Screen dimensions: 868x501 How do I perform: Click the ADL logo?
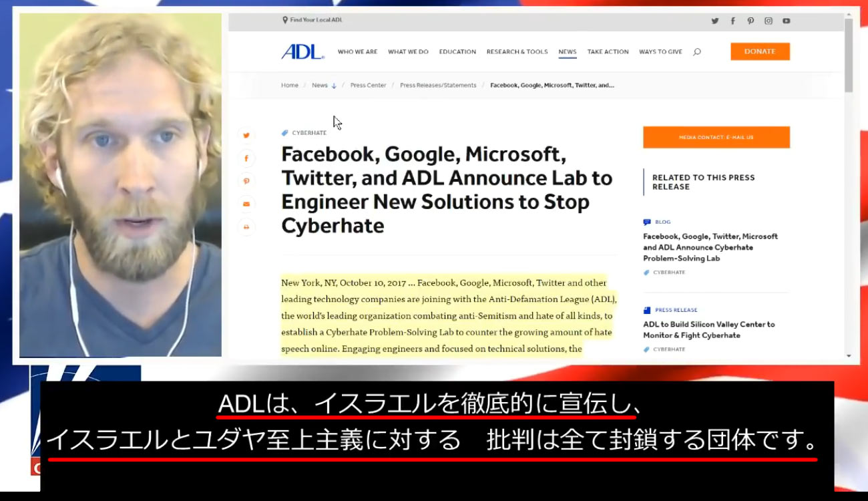pyautogui.click(x=303, y=51)
